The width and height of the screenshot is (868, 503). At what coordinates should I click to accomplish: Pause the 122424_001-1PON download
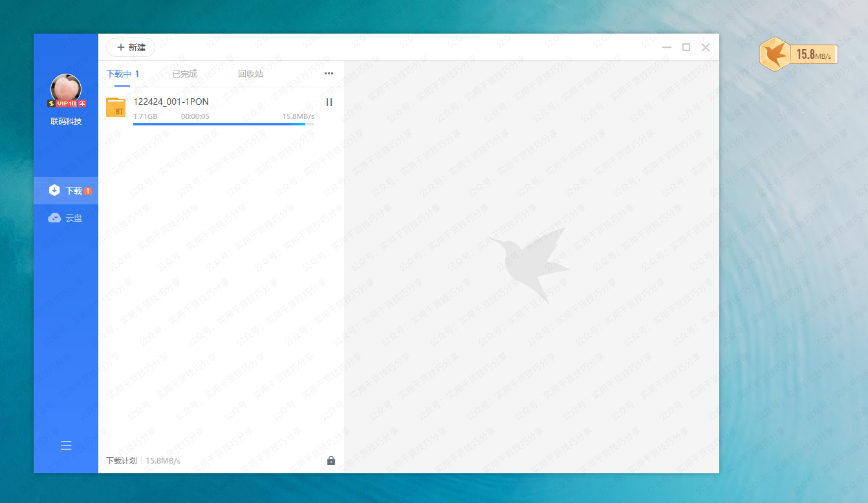click(x=329, y=102)
